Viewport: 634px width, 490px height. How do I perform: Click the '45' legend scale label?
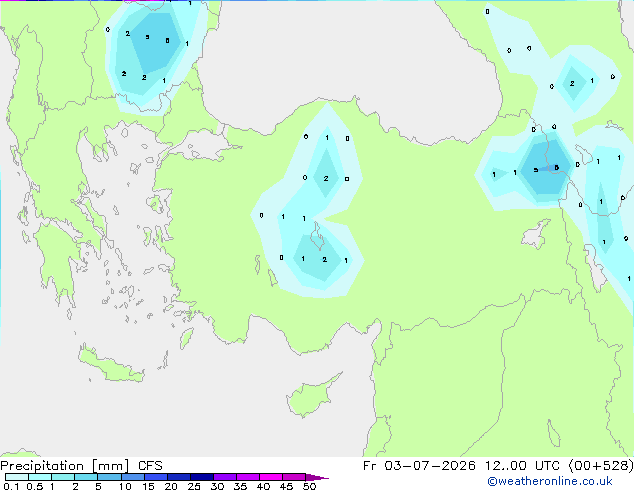pyautogui.click(x=286, y=486)
